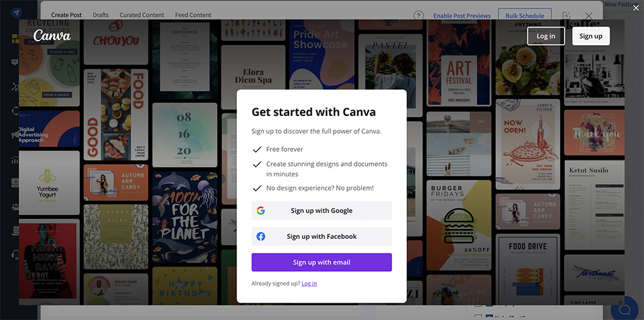Open the Good Food template thumbnail
Viewport: 644px width, 320px height.
coord(116,115)
